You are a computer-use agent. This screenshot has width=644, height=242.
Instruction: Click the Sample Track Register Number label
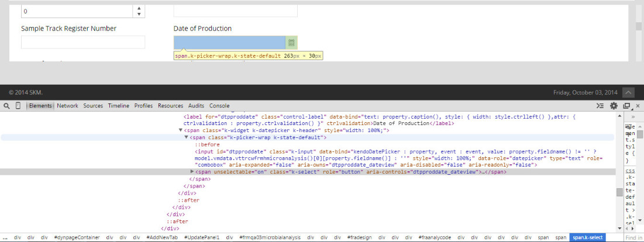68,28
